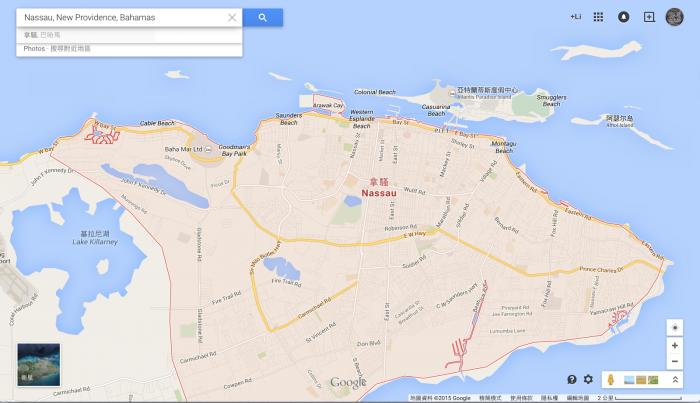700x403 pixels.
Task: Click the Zion Blvd label
Action: point(369,344)
